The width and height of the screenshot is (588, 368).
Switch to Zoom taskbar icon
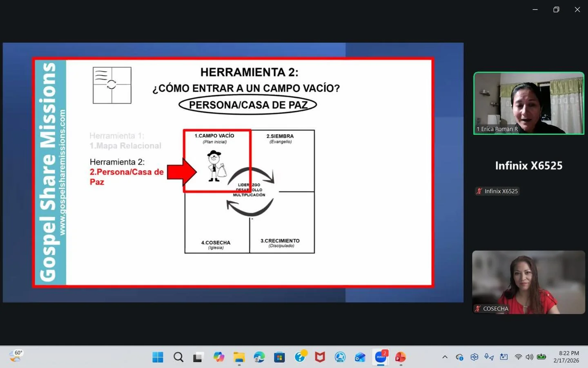pos(381,357)
